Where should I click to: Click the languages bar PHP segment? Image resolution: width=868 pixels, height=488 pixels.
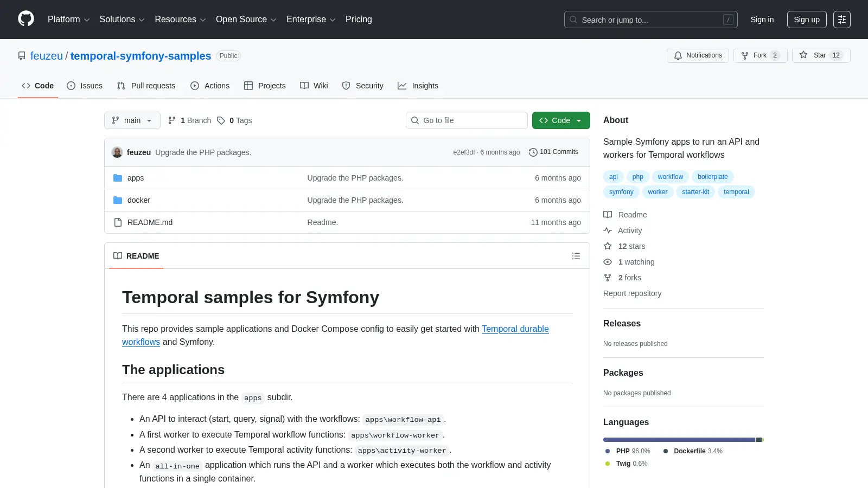(x=679, y=440)
